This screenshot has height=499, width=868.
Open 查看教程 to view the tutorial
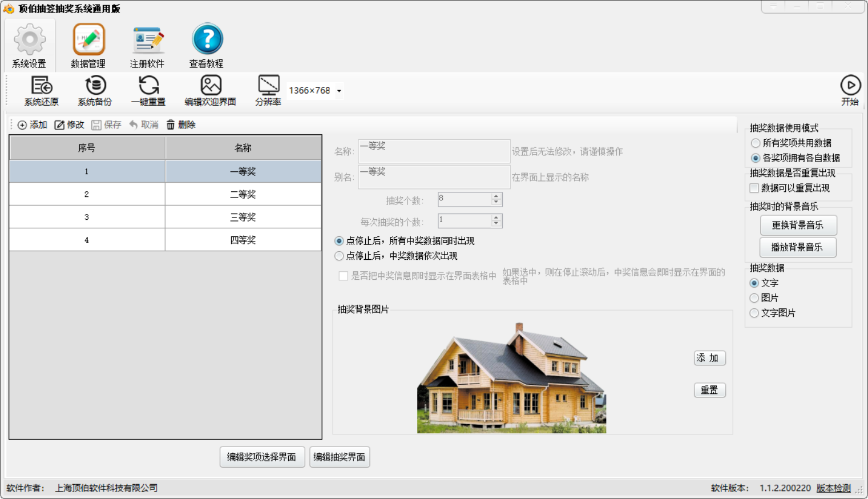pos(207,45)
